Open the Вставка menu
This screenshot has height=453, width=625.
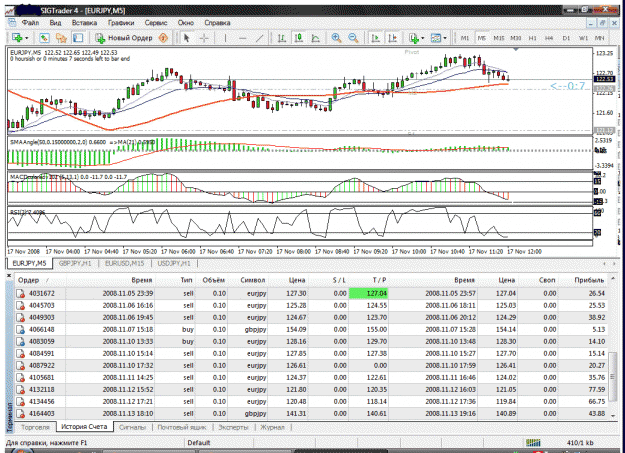pos(85,23)
